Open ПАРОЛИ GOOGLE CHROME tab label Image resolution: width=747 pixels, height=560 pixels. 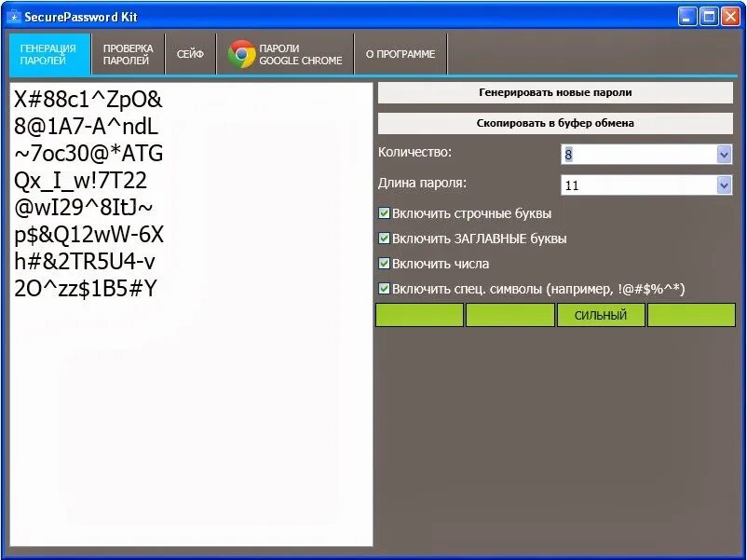[x=300, y=54]
